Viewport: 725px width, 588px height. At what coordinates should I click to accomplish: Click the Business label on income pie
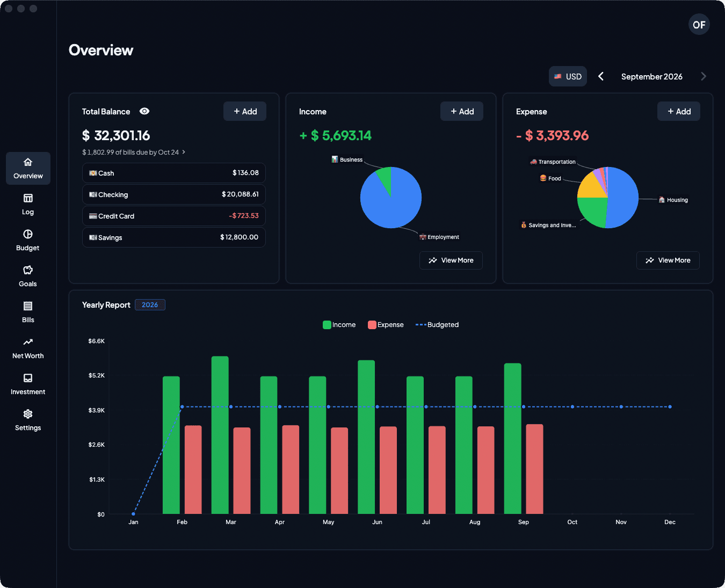pyautogui.click(x=347, y=159)
